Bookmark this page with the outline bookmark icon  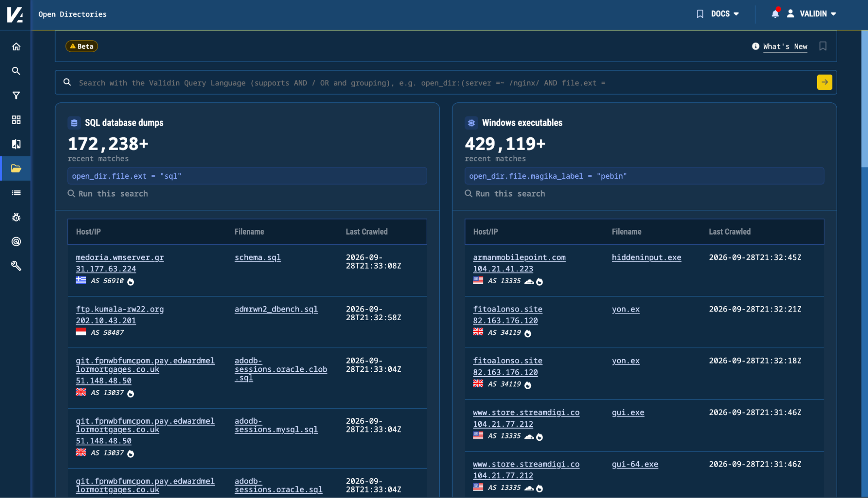tap(823, 46)
